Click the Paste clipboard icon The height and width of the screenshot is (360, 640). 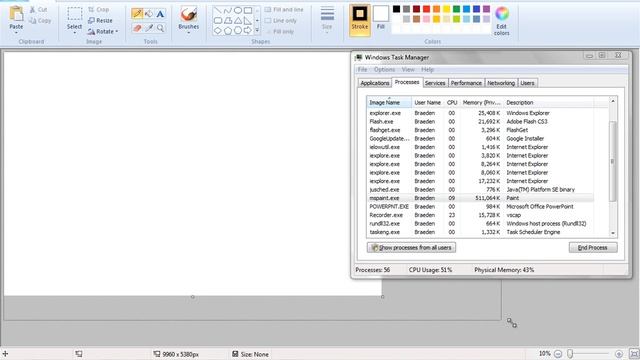click(16, 14)
